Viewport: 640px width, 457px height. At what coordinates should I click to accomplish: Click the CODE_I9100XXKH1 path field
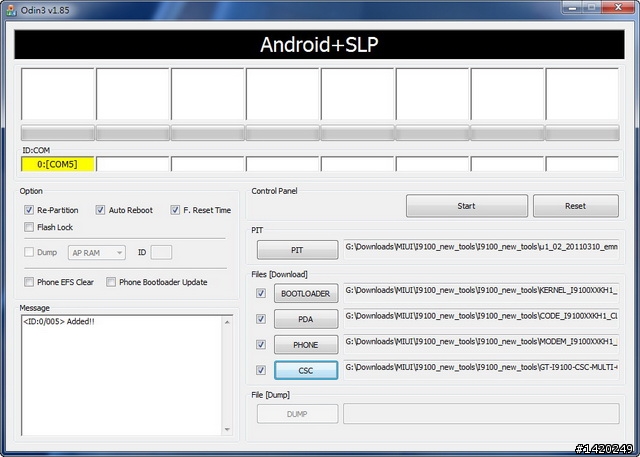pos(481,319)
